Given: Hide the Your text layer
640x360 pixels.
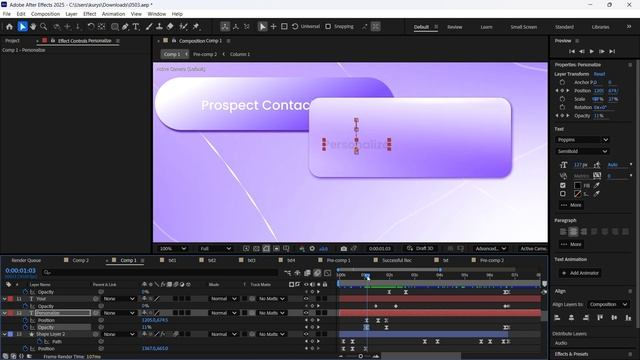Looking at the screenshot, I should [306, 299].
